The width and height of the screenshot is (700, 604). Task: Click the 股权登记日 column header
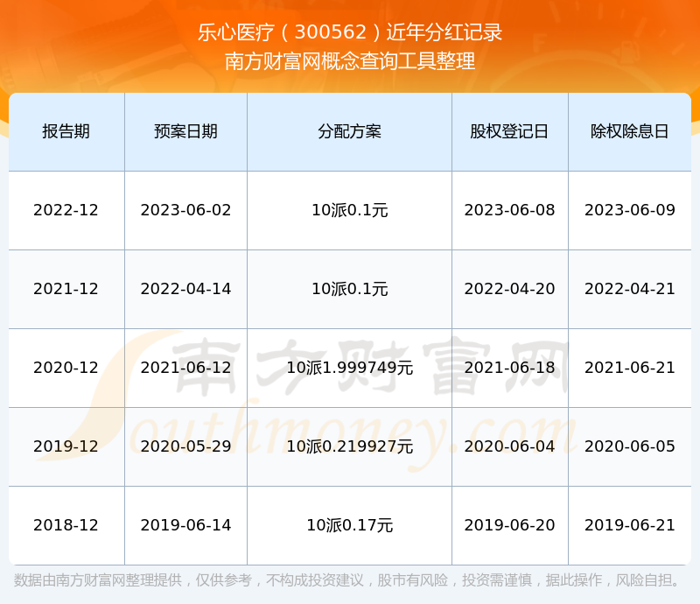click(509, 131)
